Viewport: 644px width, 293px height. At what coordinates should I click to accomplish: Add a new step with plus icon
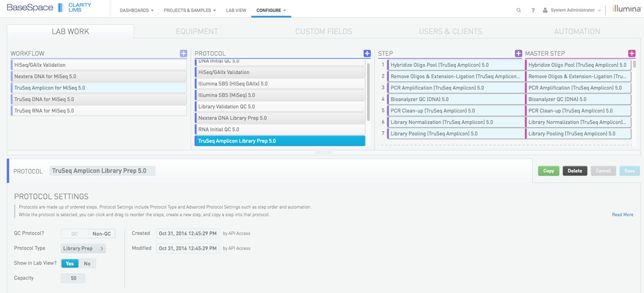point(518,53)
